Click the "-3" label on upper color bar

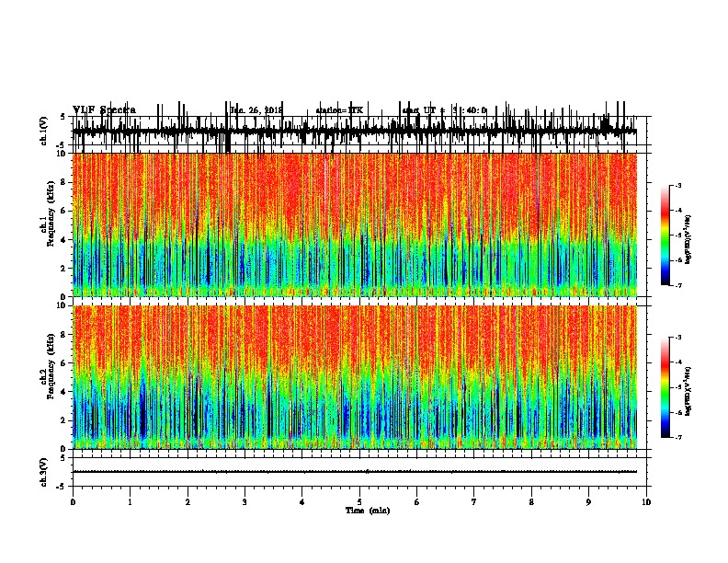coord(678,186)
